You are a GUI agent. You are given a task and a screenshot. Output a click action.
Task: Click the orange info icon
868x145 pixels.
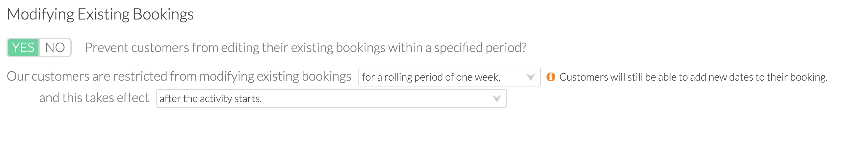point(551,77)
